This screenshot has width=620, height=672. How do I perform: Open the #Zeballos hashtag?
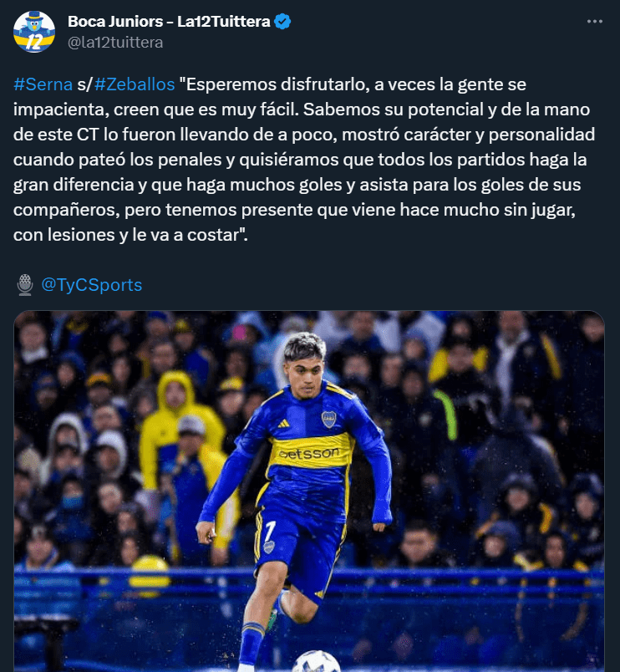(135, 84)
